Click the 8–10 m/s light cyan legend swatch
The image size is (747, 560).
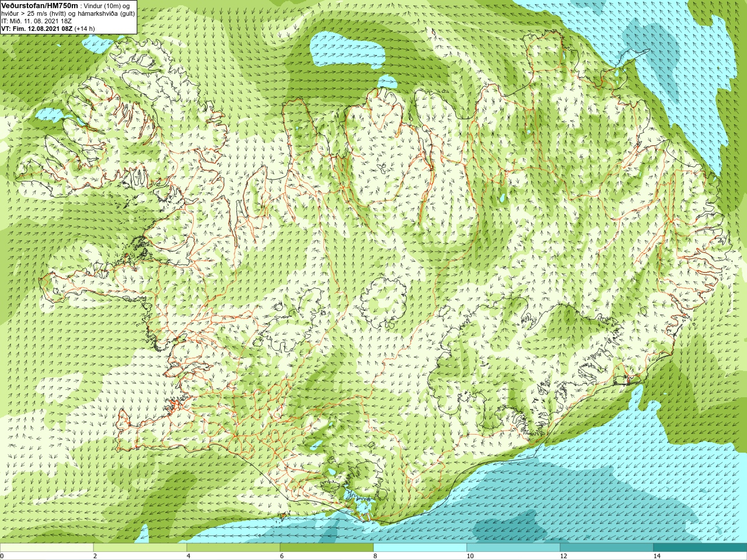(x=420, y=548)
